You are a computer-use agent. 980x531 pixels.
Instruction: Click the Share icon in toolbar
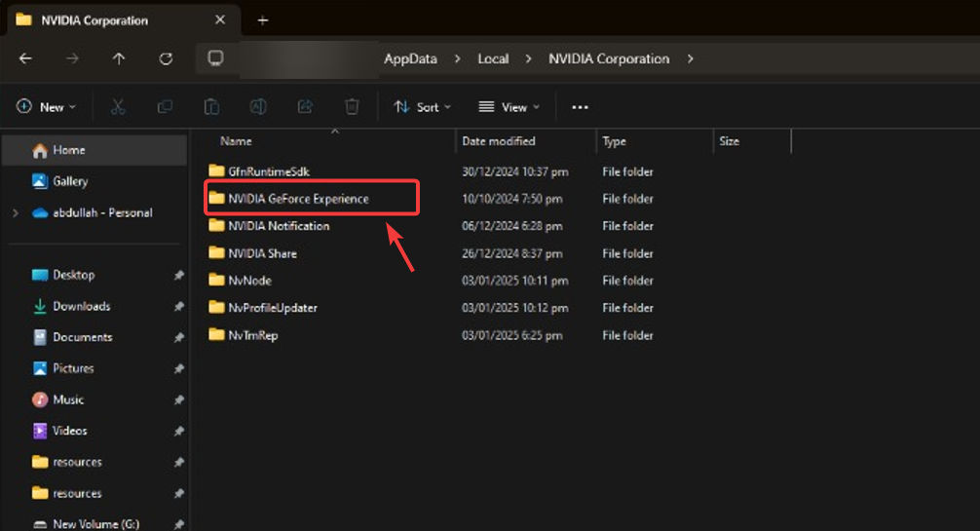[305, 107]
